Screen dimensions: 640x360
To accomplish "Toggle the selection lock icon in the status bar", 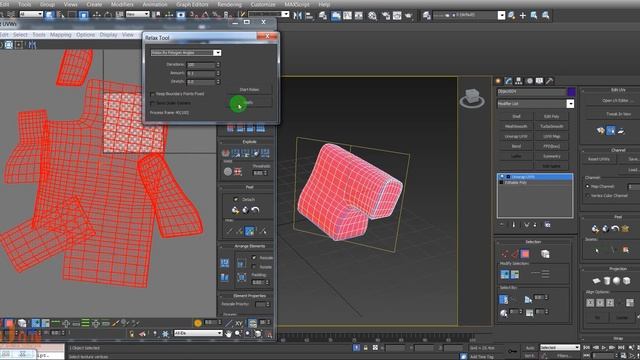I will pos(366,348).
